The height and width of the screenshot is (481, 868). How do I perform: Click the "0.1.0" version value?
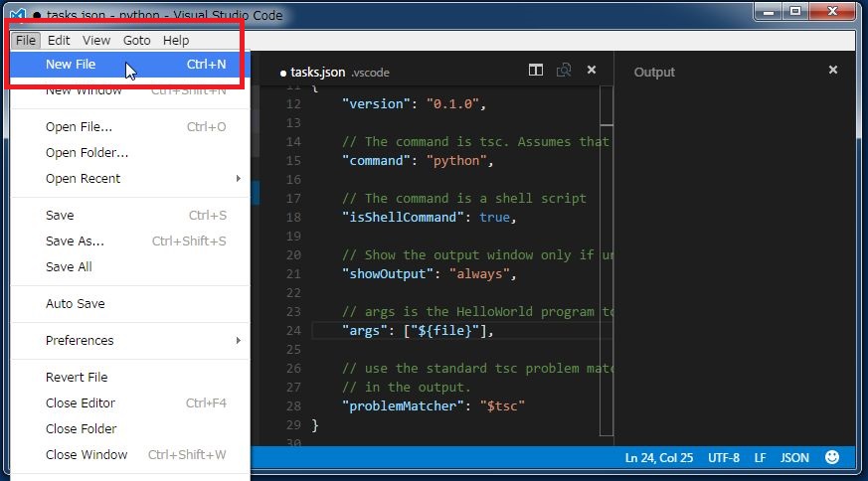coord(452,104)
